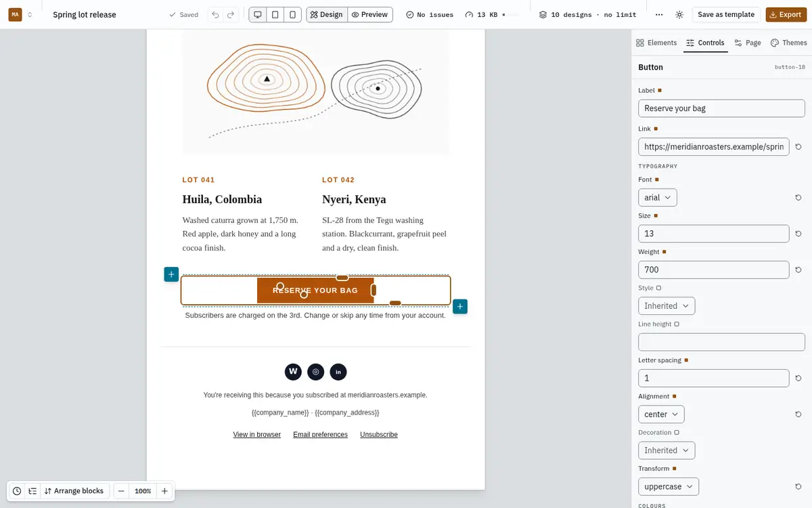Open version history clock icon
The width and height of the screenshot is (812, 508).
[17, 491]
